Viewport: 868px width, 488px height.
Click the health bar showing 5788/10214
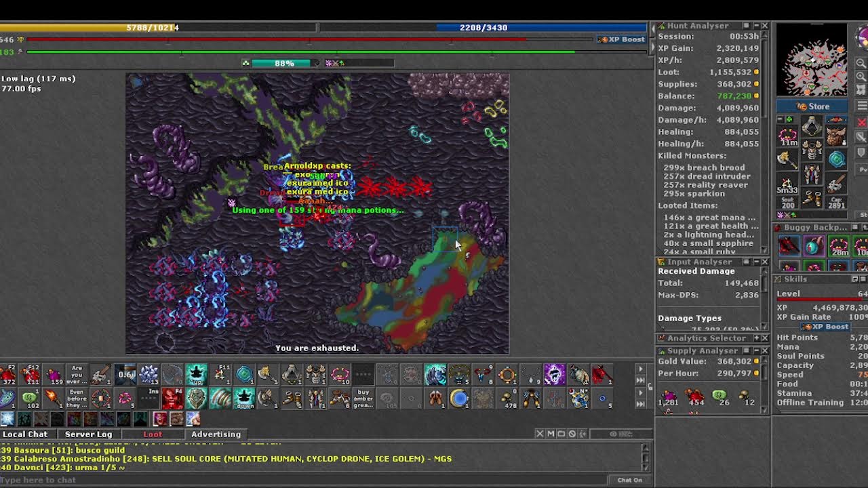[158, 27]
